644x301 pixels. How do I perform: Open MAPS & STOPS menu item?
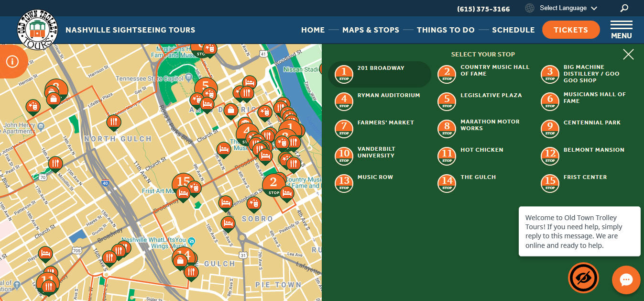point(371,30)
